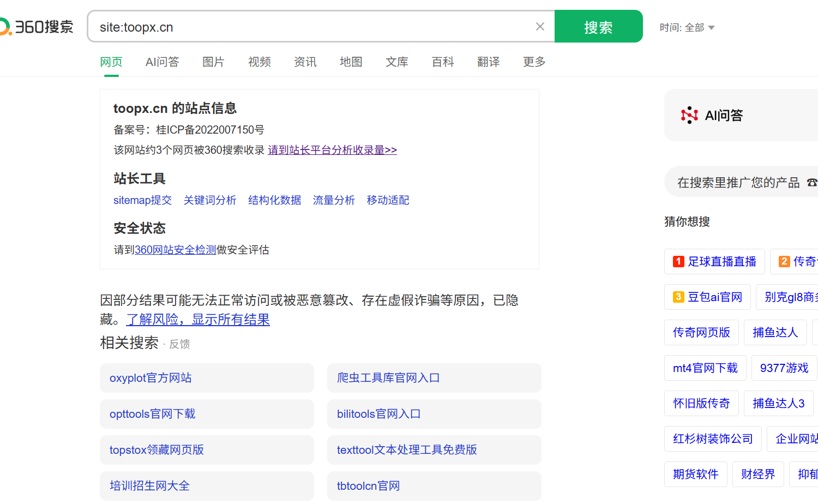Select related search tbtoolcn官网
818x504 pixels.
click(434, 486)
